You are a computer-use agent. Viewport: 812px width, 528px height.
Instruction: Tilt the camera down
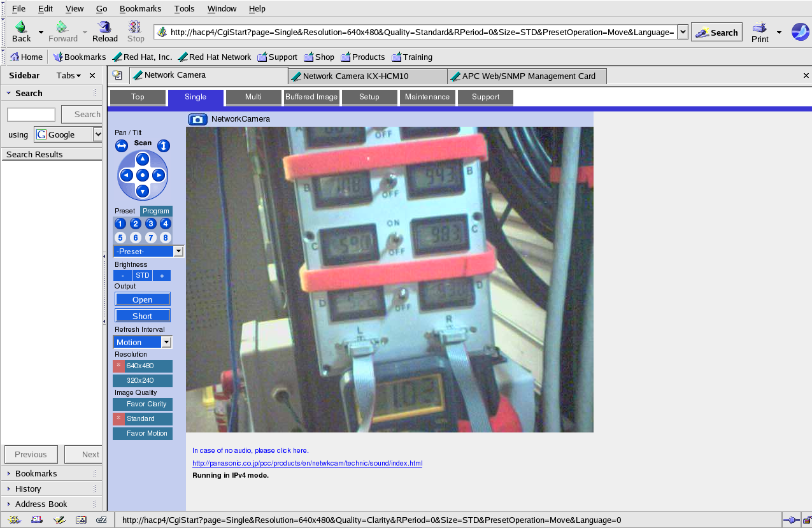[x=143, y=191]
